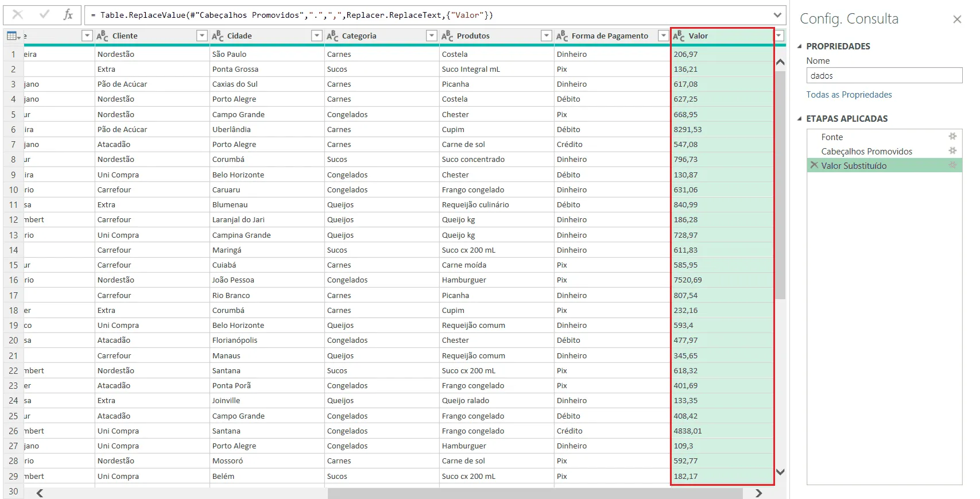The width and height of the screenshot is (980, 499).
Task: Click the data type icon of the Produtos column
Action: (x=447, y=36)
